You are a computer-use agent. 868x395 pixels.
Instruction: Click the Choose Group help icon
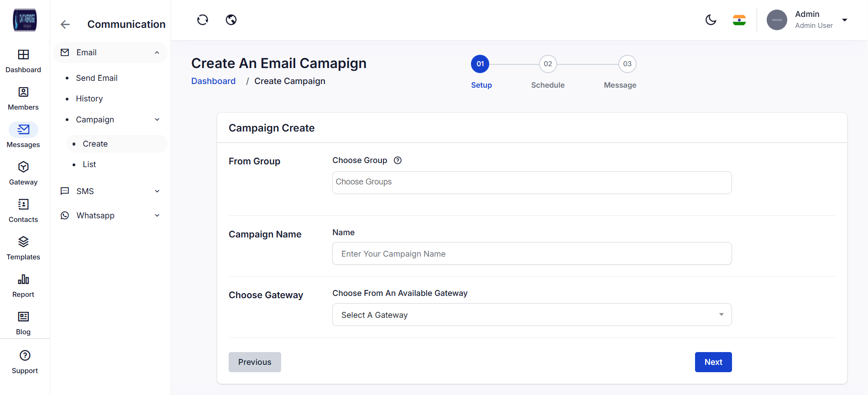(397, 161)
